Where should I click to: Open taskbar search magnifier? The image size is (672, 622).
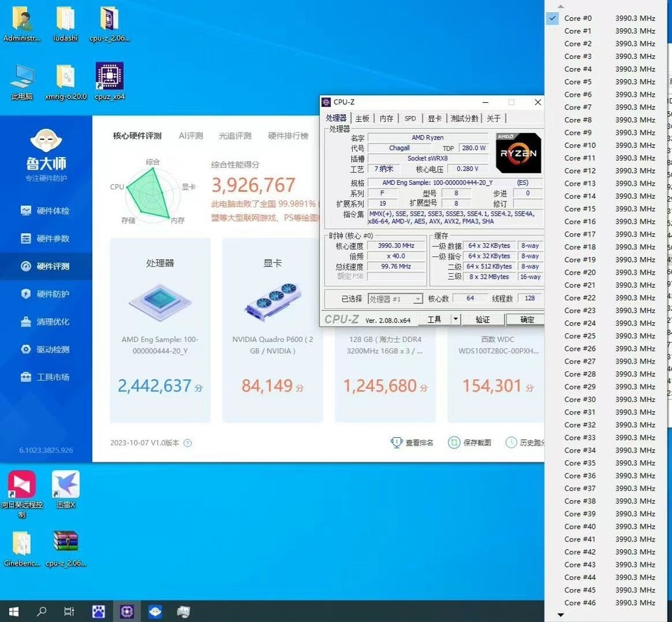pyautogui.click(x=41, y=611)
